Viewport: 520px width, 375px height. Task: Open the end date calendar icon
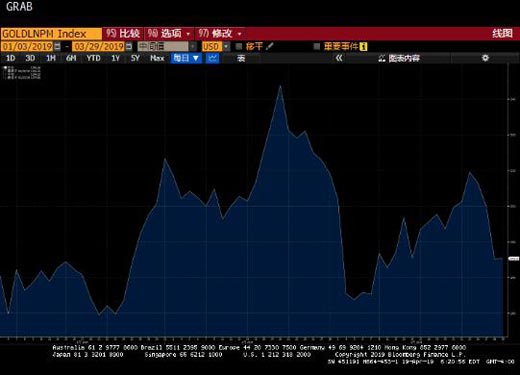(129, 46)
